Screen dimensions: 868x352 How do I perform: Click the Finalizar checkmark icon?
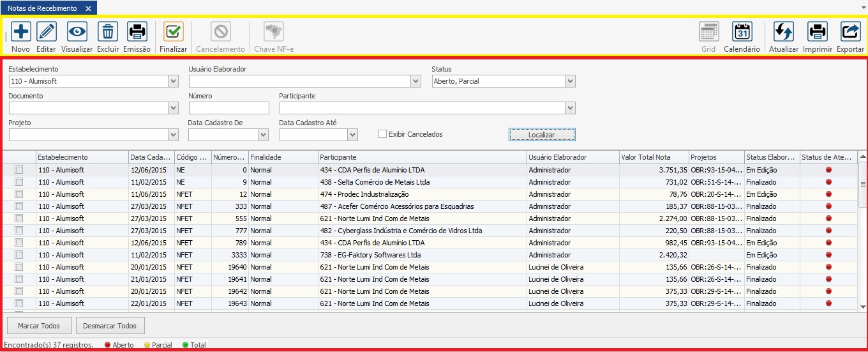173,31
